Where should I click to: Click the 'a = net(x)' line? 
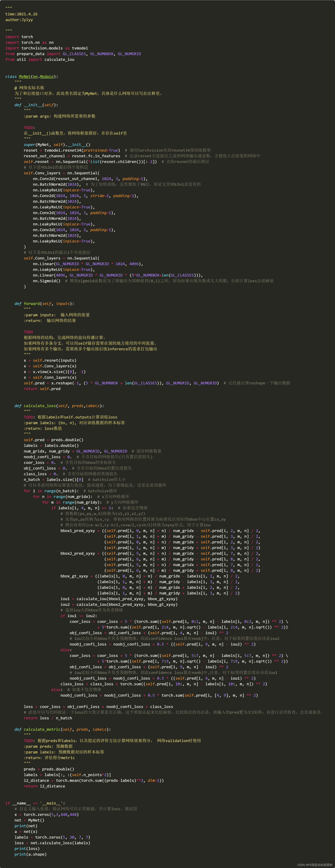point(26,832)
